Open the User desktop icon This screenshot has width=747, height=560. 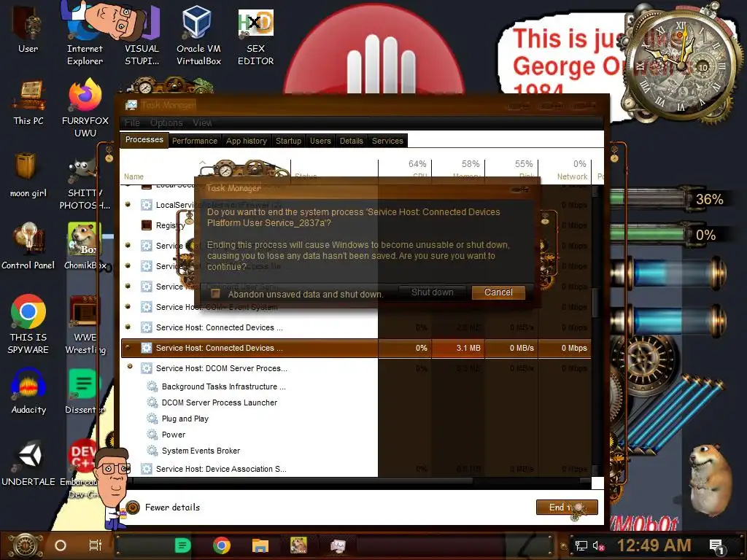pos(28,28)
